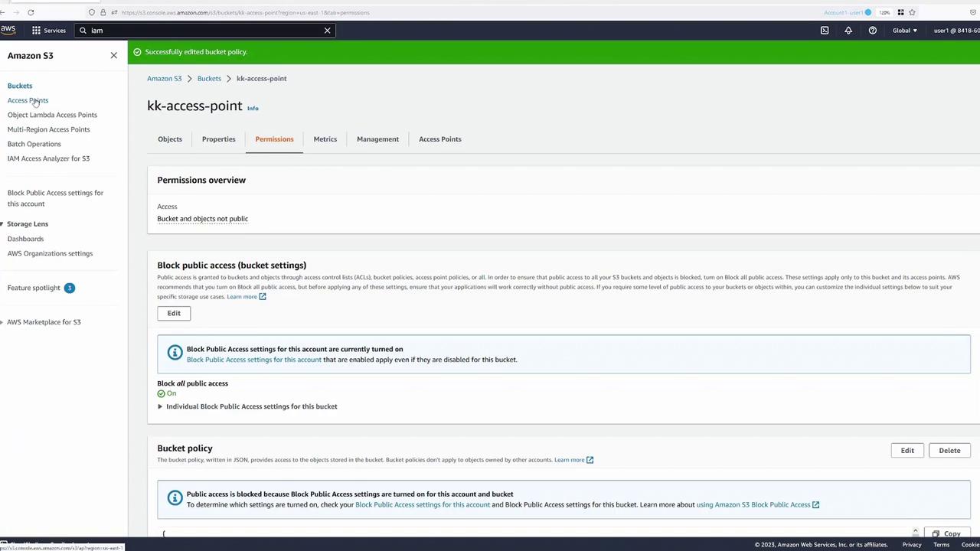Screen dimensions: 980x551
Task: Open 'using Amazon S3 Block Public Access' link
Action: point(757,505)
